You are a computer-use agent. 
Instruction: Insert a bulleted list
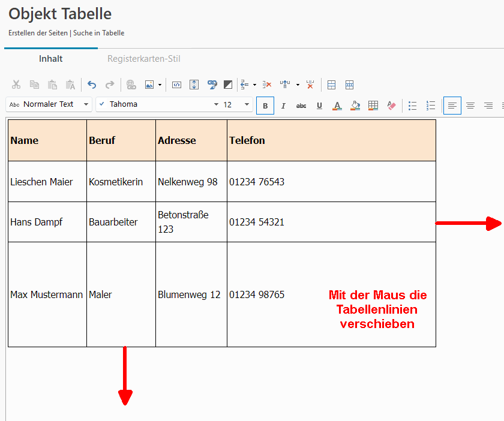pos(413,106)
